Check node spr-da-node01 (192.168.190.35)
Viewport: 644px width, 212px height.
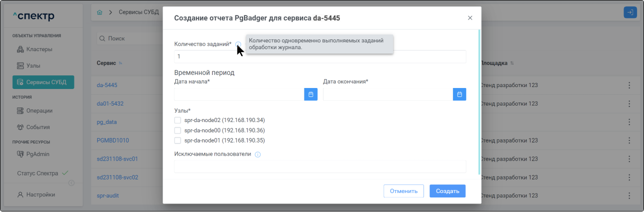[178, 141]
